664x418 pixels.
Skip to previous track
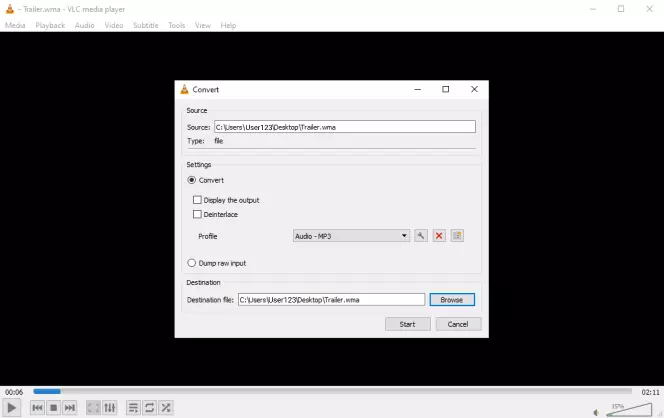tap(37, 408)
